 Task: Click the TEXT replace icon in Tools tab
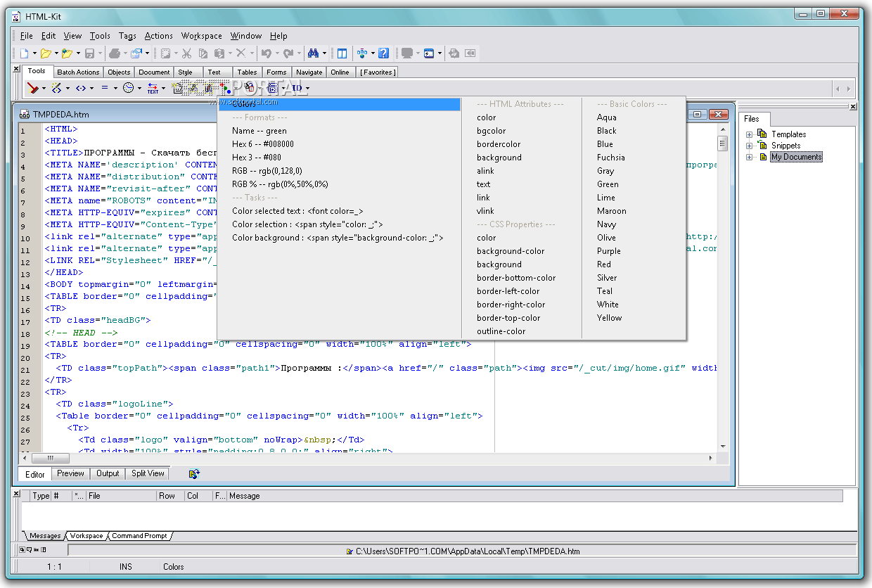(153, 88)
